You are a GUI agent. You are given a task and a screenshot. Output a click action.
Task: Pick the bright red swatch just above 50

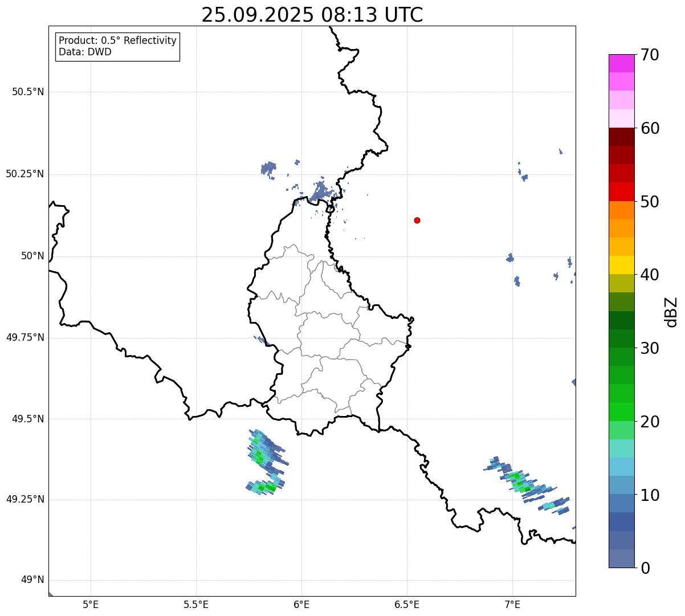click(621, 192)
